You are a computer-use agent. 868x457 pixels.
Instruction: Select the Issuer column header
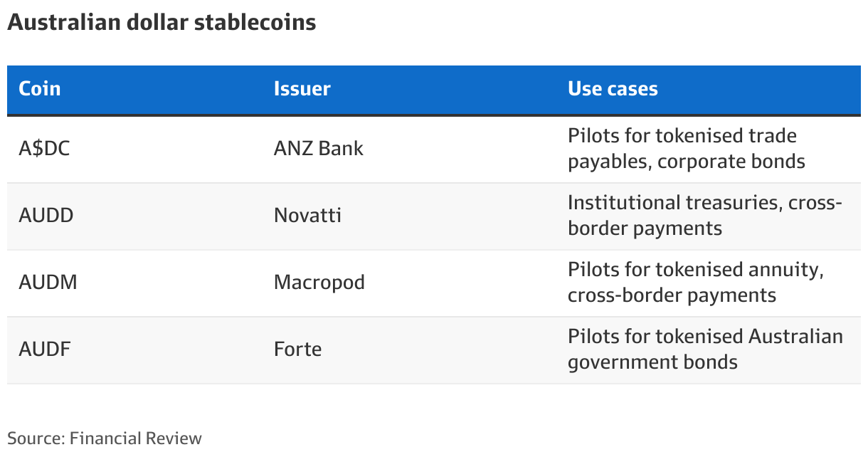(302, 89)
